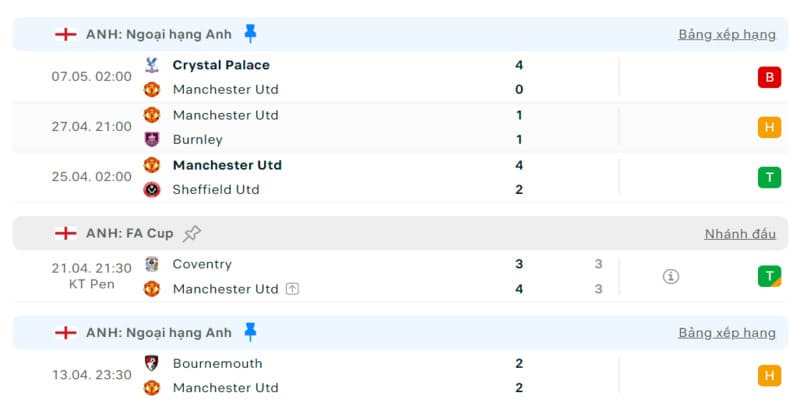
Task: Click the Crystal Palace club crest
Action: pos(152,65)
